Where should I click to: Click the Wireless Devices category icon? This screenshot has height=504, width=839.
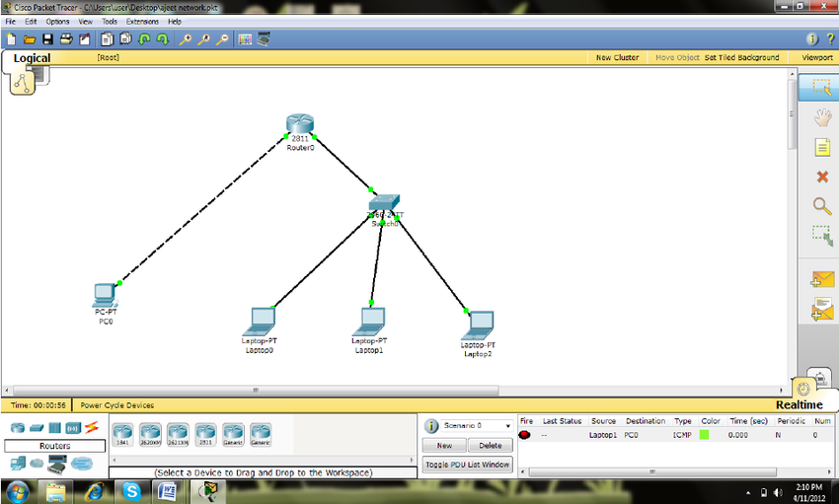click(x=73, y=428)
